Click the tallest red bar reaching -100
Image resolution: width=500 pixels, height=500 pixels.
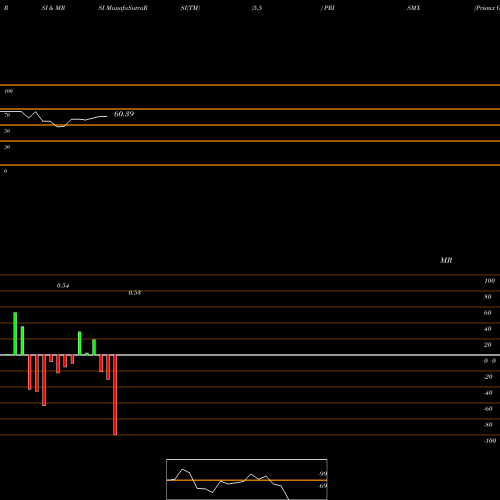click(115, 395)
